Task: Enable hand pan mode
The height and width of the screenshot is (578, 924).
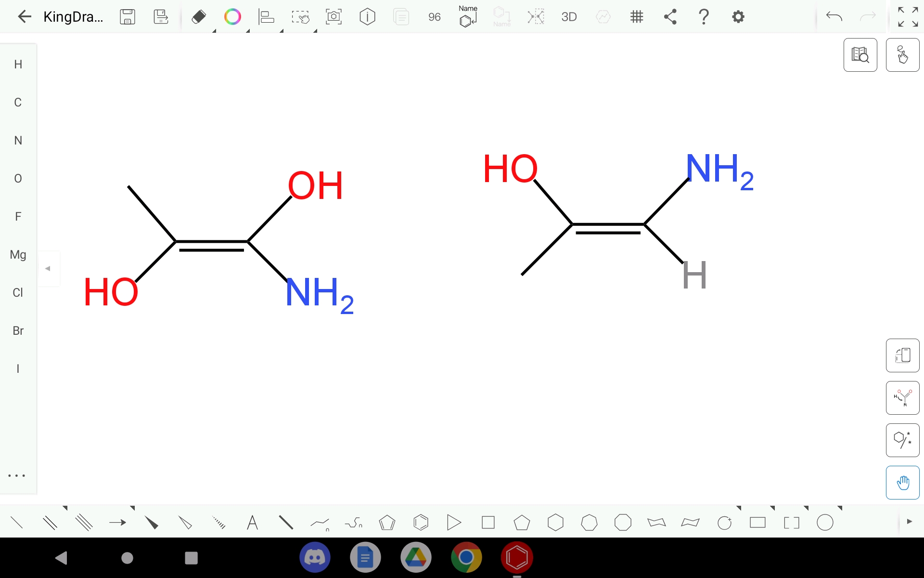Action: 903,482
